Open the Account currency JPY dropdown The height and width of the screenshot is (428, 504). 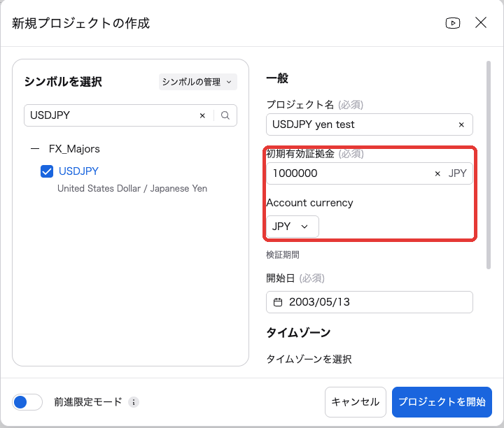[x=292, y=227]
